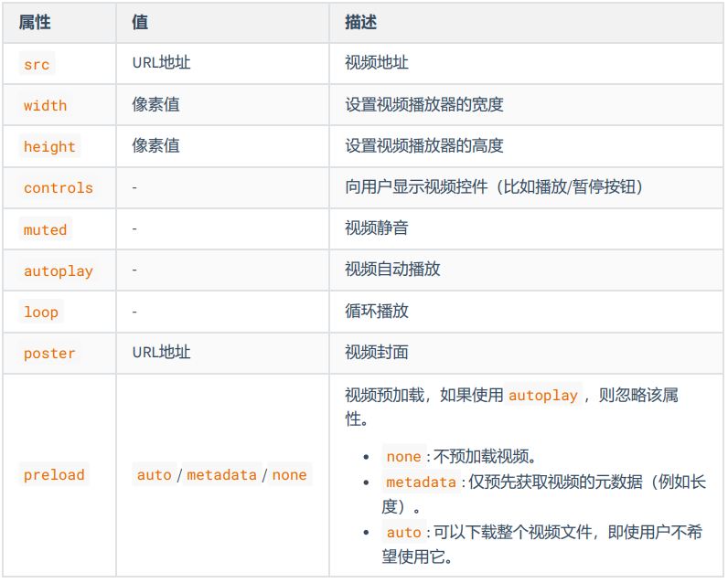Click 'autoplay' in the attribute column
This screenshot has height=583, width=728.
[59, 271]
